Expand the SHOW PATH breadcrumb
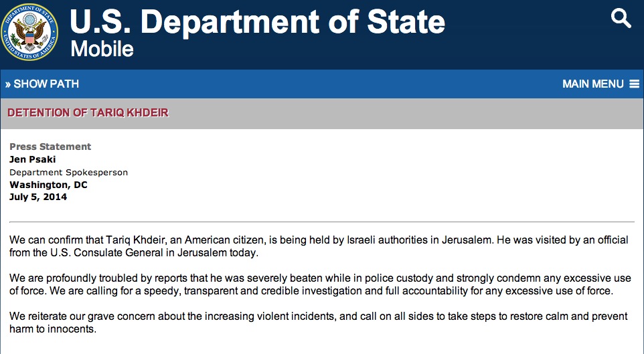 pos(42,84)
